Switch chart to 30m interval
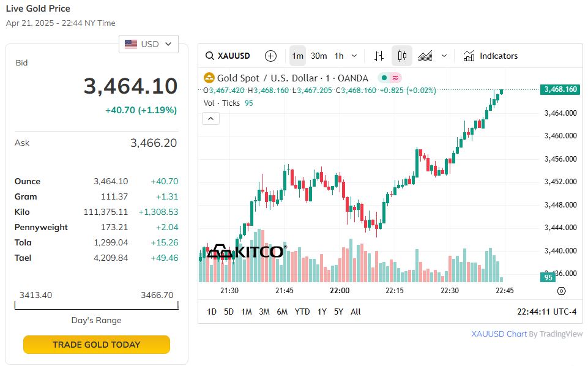Screen dimensions: 588x366 319,56
